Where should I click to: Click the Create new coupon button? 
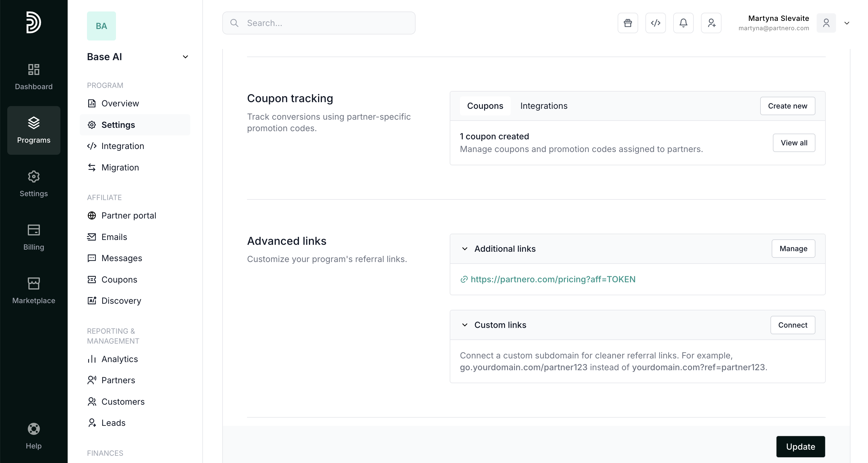[x=787, y=106]
